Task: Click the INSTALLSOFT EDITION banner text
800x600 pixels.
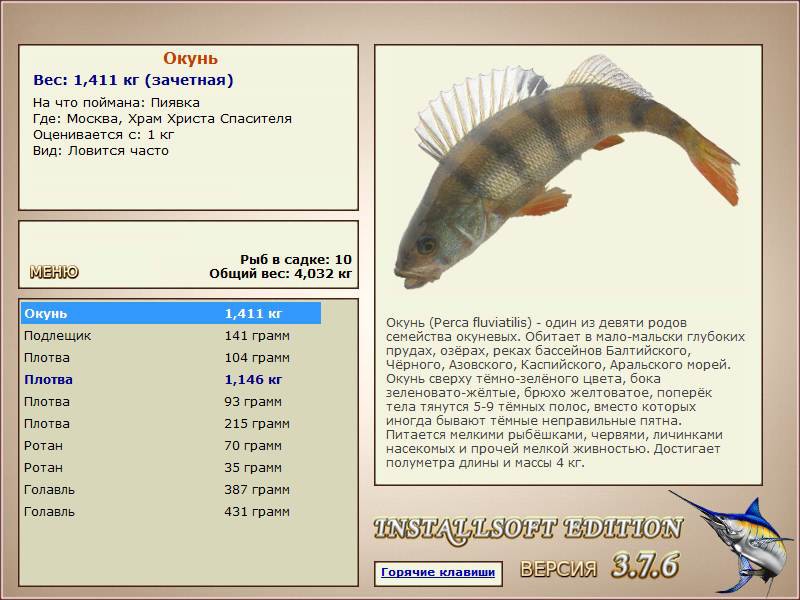Action: pos(528,530)
